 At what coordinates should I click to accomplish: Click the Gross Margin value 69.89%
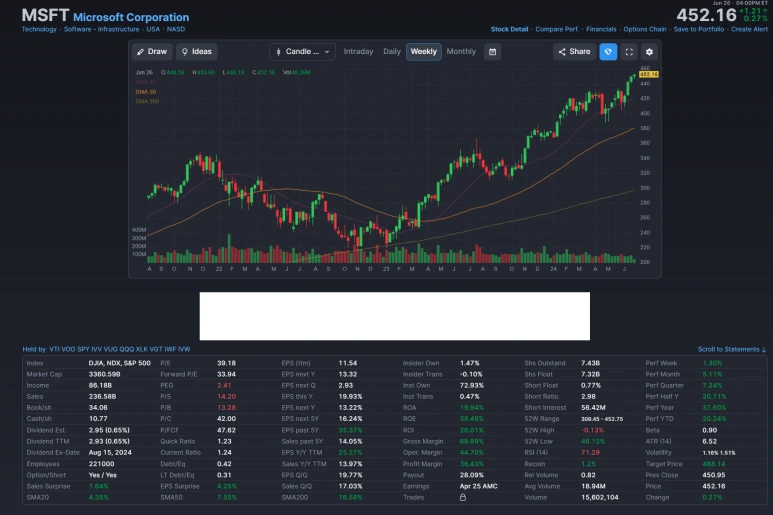pos(472,442)
